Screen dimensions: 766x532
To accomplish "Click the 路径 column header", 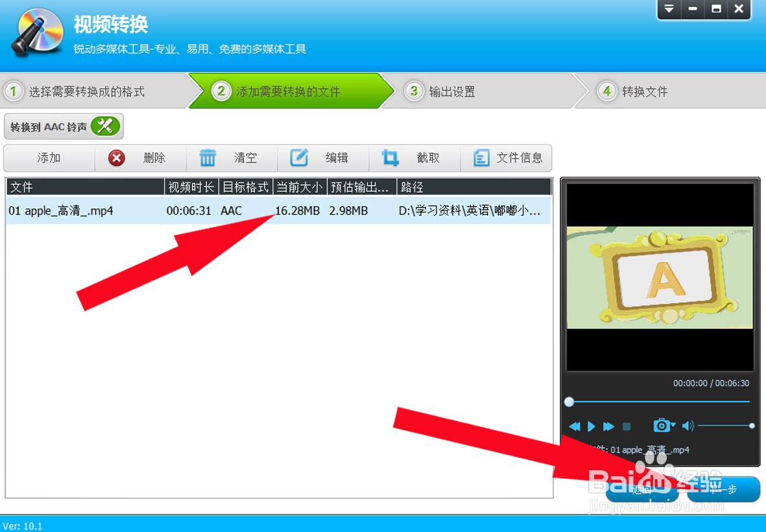I will (x=474, y=187).
